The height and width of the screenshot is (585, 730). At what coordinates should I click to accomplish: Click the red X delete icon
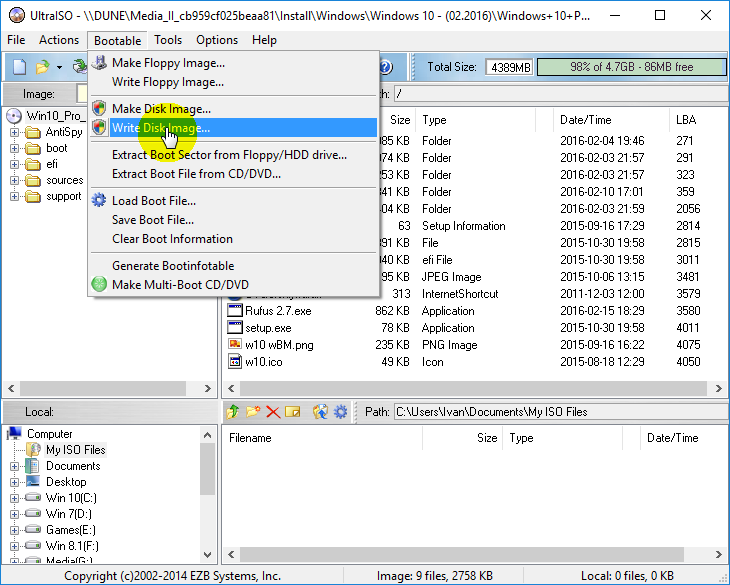pos(273,412)
